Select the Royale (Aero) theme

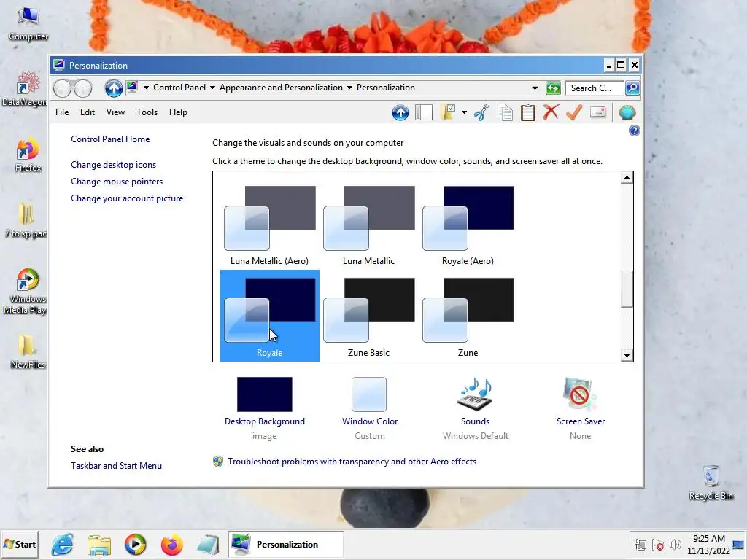[x=468, y=225]
